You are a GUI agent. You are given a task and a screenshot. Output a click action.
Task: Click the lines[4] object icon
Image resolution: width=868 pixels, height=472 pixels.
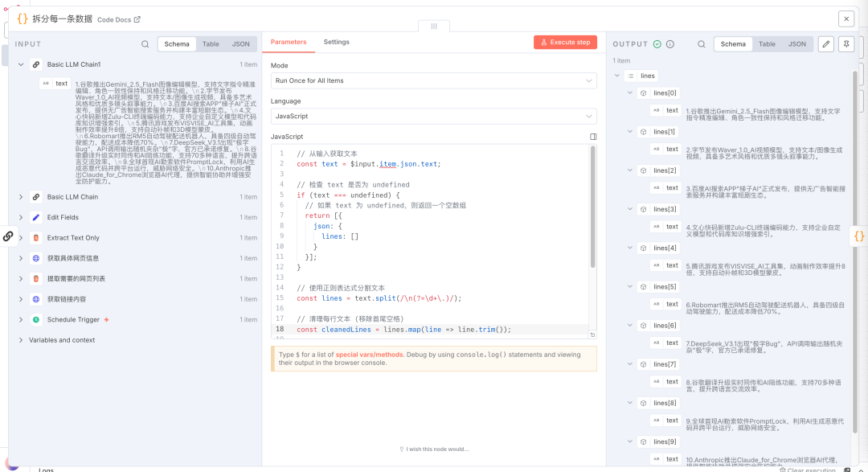click(643, 248)
